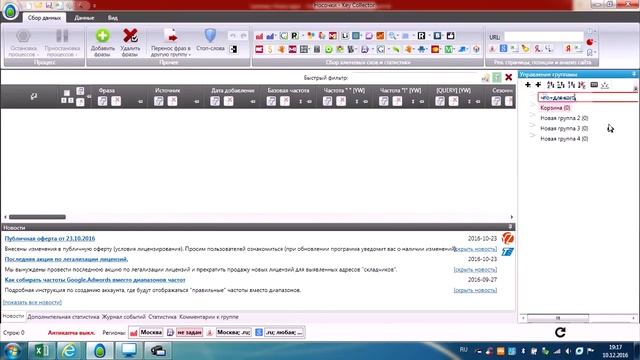
Task: Switch to the Вид ribbon tab
Action: [x=113, y=18]
